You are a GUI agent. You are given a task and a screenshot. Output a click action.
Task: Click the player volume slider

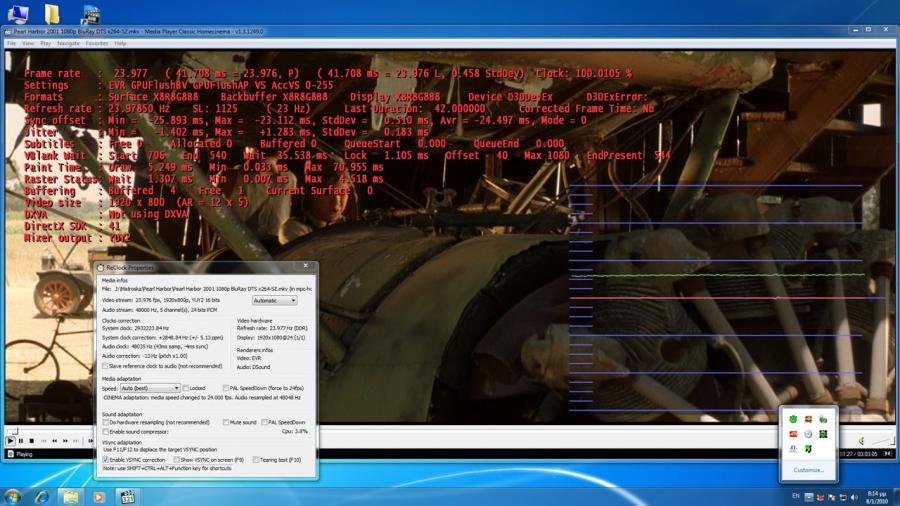coord(883,441)
